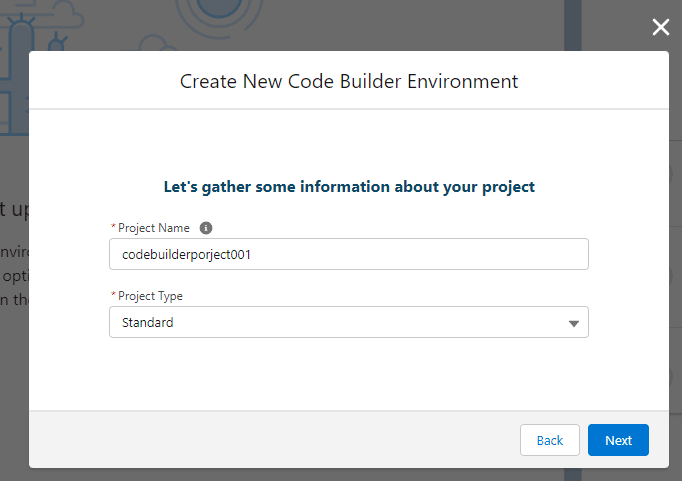The height and width of the screenshot is (481, 682).
Task: Select the 'Project Name' field label
Action: (x=154, y=228)
